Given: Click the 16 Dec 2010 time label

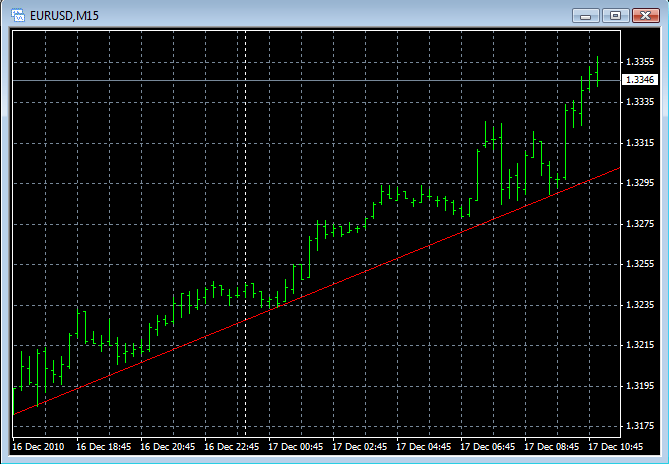Looking at the screenshot, I should pyautogui.click(x=38, y=447).
